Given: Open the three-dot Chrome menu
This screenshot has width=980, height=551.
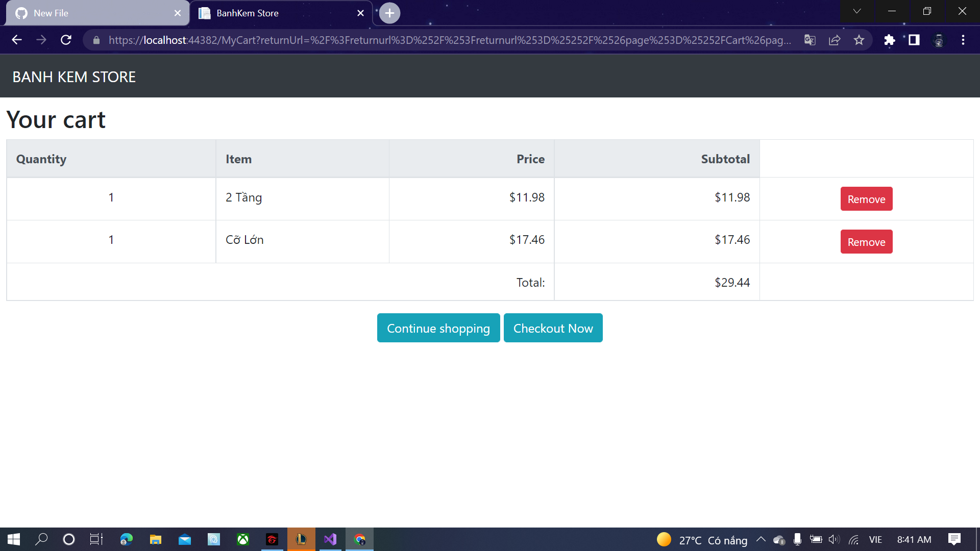Looking at the screenshot, I should (x=964, y=40).
